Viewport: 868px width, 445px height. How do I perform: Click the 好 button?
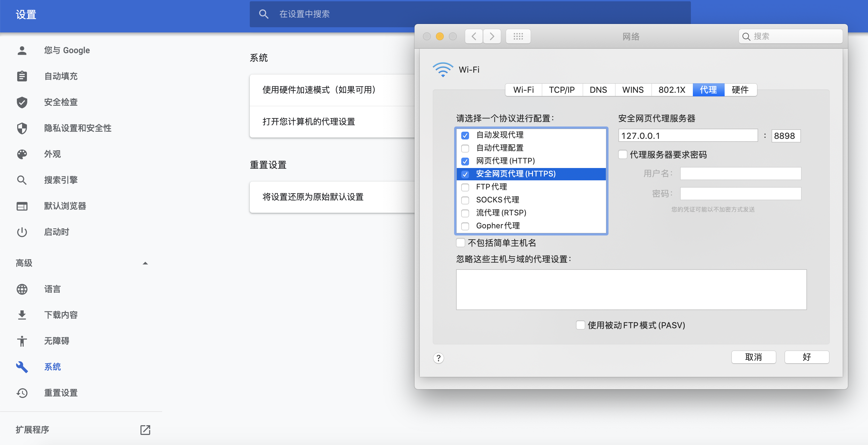(807, 357)
